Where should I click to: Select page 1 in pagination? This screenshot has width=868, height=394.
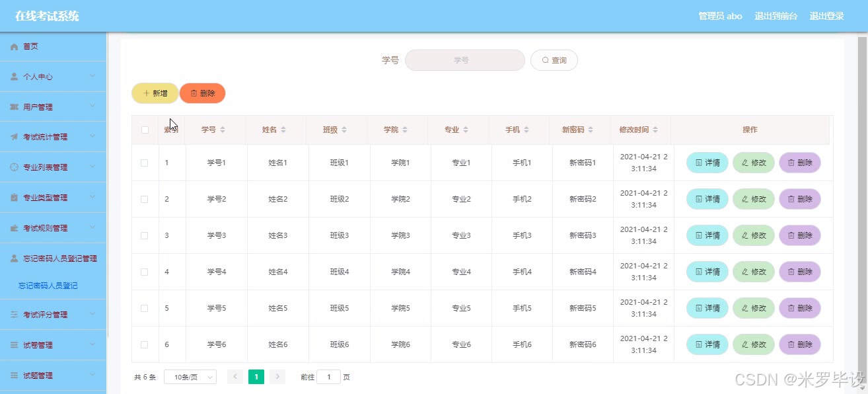tap(256, 377)
